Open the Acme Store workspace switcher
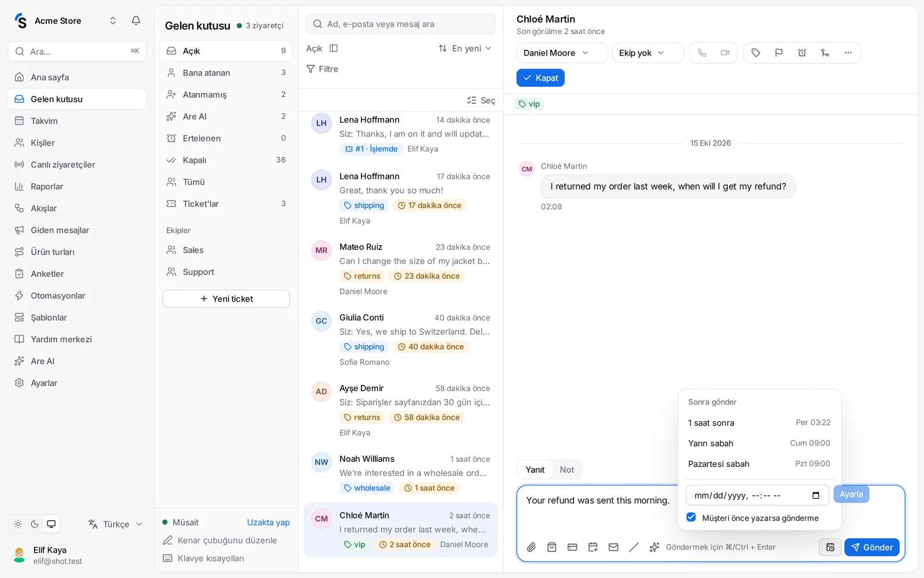Image resolution: width=924 pixels, height=578 pixels. click(65, 21)
